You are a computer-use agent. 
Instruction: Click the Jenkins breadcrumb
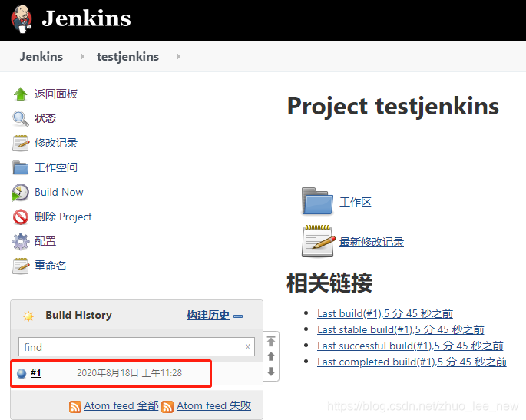click(41, 56)
